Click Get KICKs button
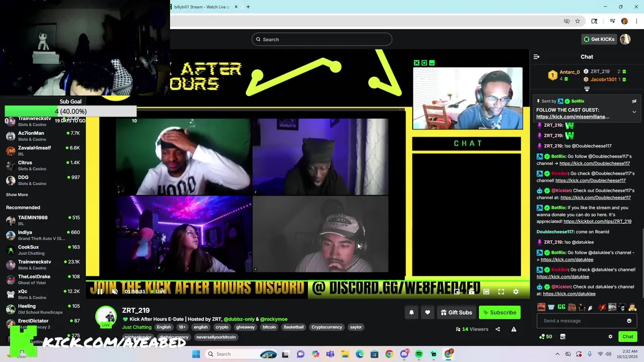The height and width of the screenshot is (362, 644). click(x=598, y=39)
